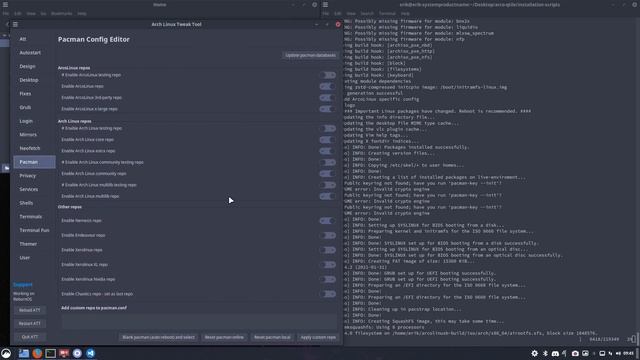Click the Restart ATT button
Viewport: 640px width, 360px height.
(29, 324)
